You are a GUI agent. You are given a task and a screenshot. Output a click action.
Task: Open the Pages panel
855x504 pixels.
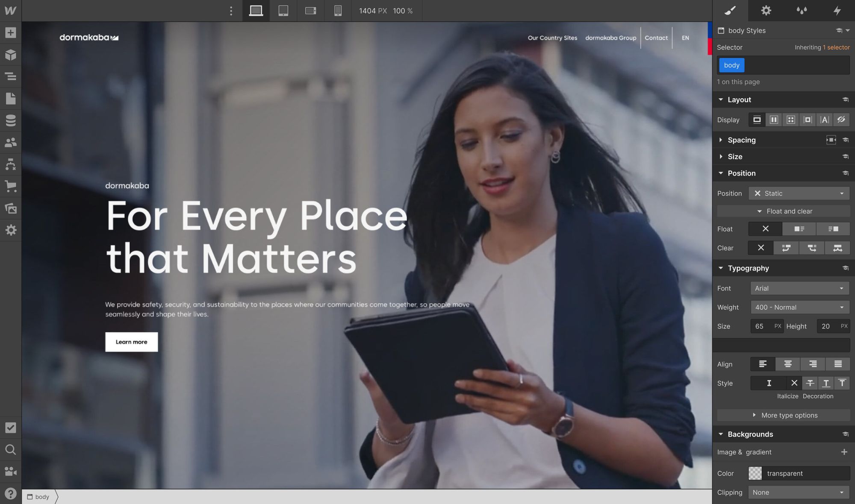point(10,98)
